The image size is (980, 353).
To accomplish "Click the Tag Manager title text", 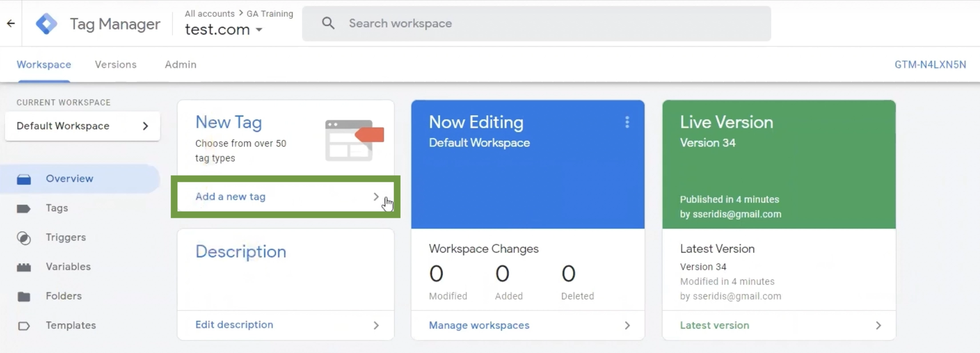I will click(x=115, y=24).
